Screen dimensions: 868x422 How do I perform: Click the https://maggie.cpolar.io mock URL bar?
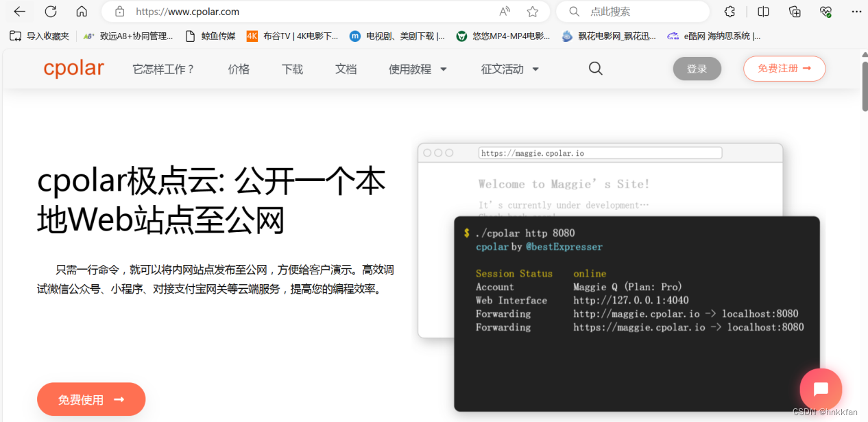coord(600,153)
